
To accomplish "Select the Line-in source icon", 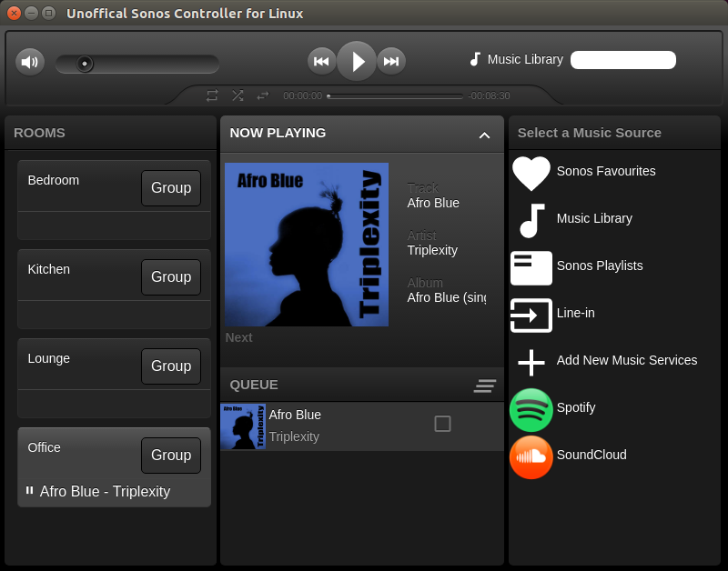I will pyautogui.click(x=531, y=316).
